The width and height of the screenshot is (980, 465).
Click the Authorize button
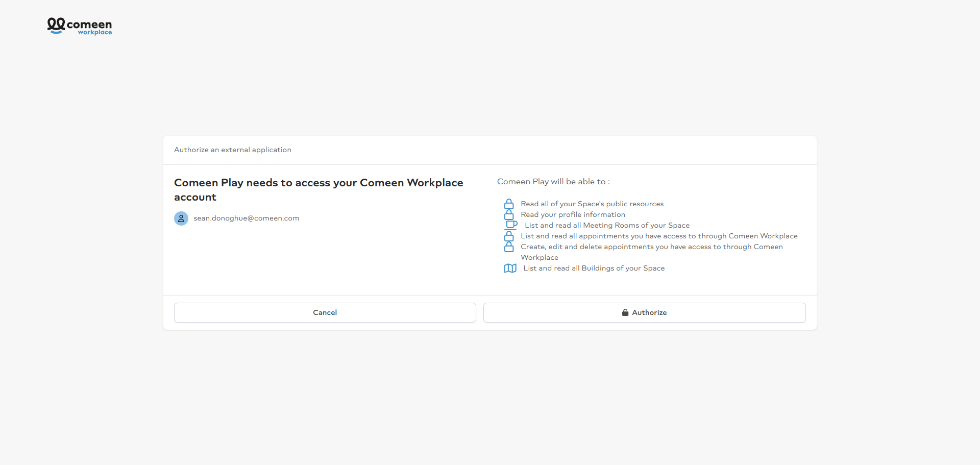[x=645, y=312]
